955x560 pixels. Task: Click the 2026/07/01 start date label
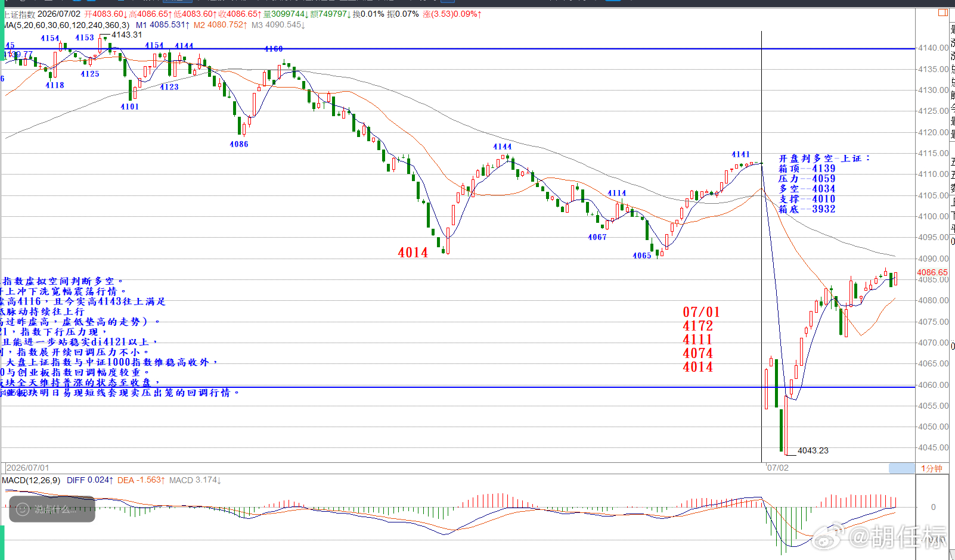[28, 468]
